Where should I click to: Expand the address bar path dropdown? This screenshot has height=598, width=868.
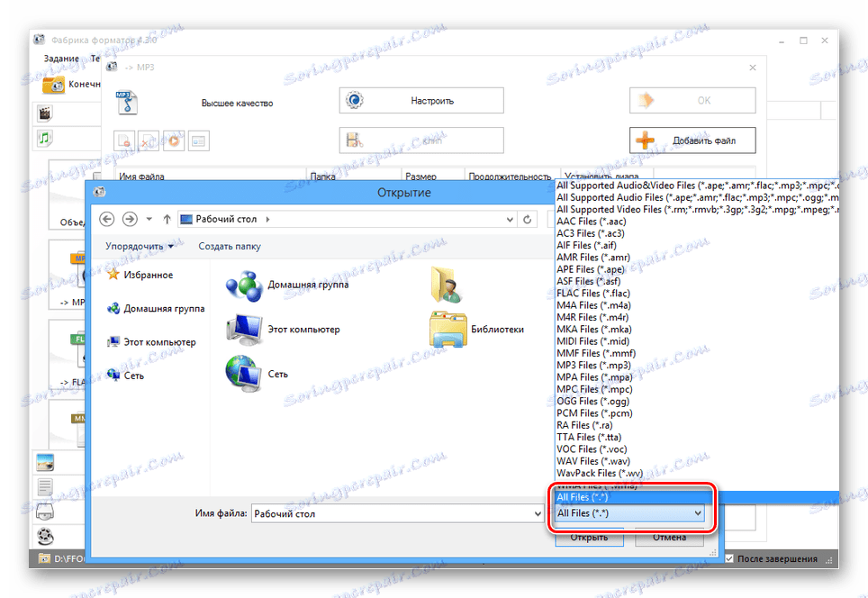click(510, 219)
